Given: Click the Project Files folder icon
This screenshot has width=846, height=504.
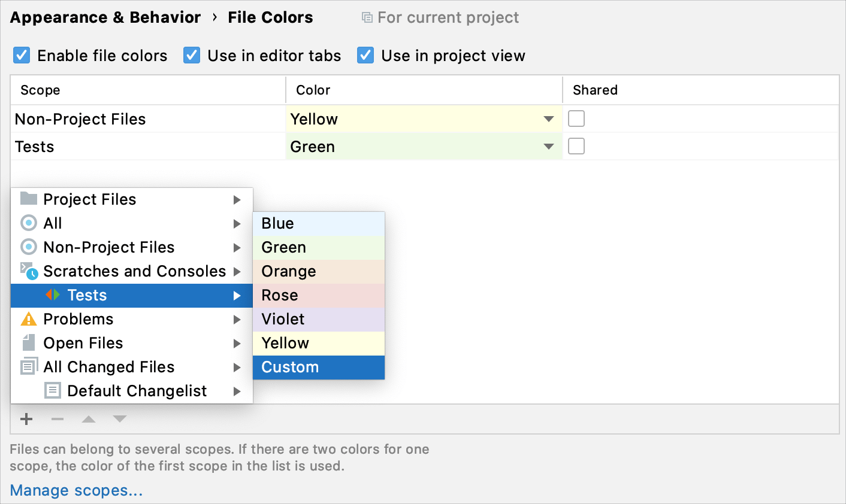Looking at the screenshot, I should click(28, 199).
